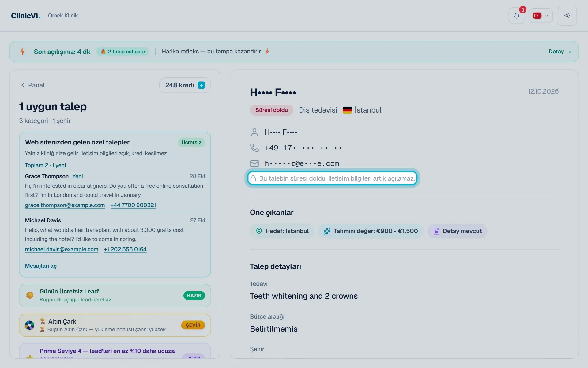Click the envelope icon beside masked email
588x368 pixels.
[x=254, y=163]
